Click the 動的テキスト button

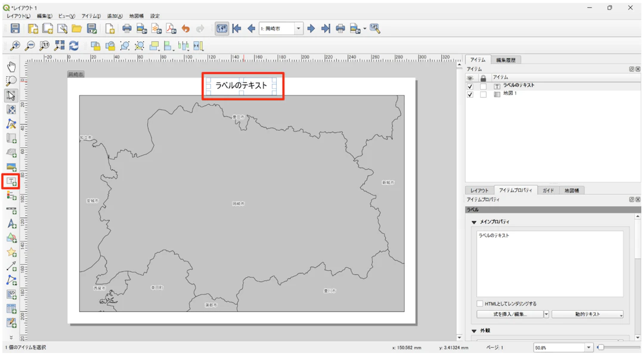(587, 314)
